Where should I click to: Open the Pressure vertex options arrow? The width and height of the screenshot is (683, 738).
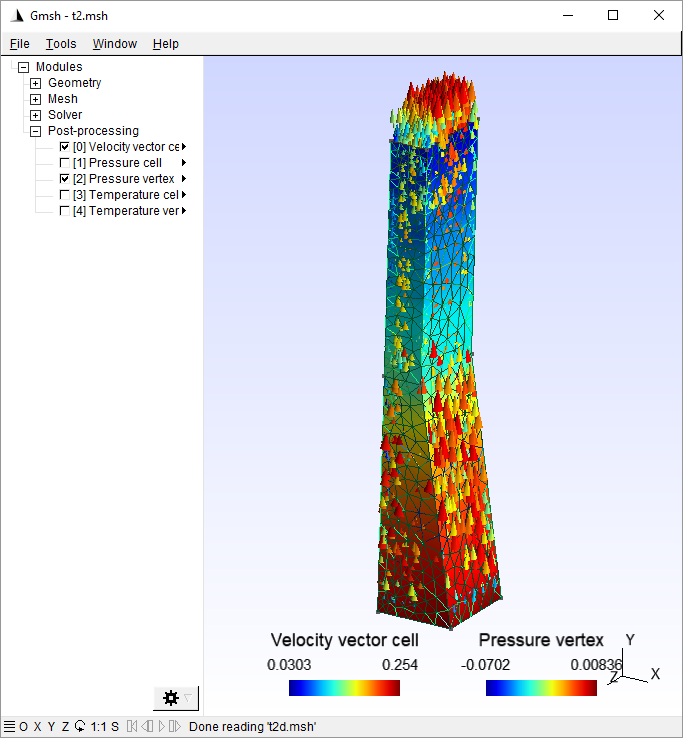pyautogui.click(x=184, y=179)
